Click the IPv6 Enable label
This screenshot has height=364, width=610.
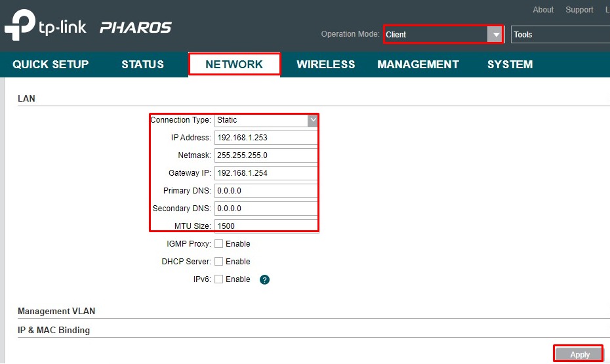point(237,279)
